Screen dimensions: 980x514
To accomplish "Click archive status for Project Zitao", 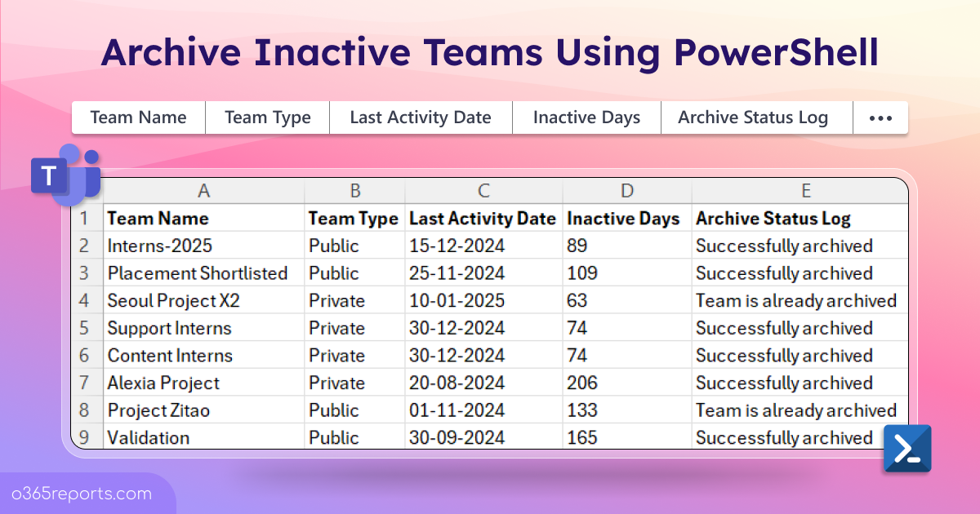I will pos(800,410).
